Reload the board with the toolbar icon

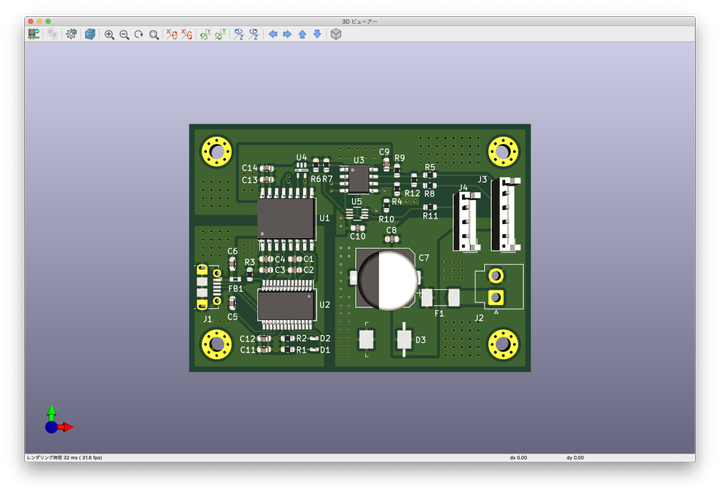[x=33, y=34]
